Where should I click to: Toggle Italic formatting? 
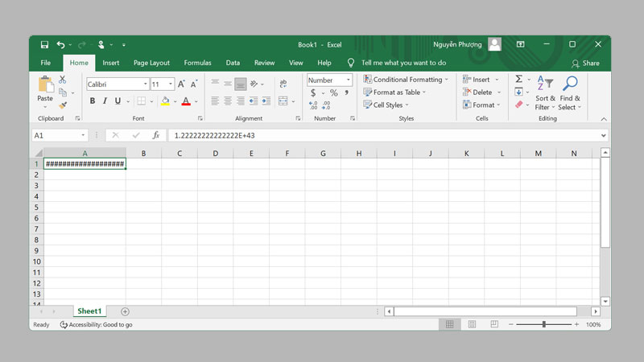[x=105, y=101]
